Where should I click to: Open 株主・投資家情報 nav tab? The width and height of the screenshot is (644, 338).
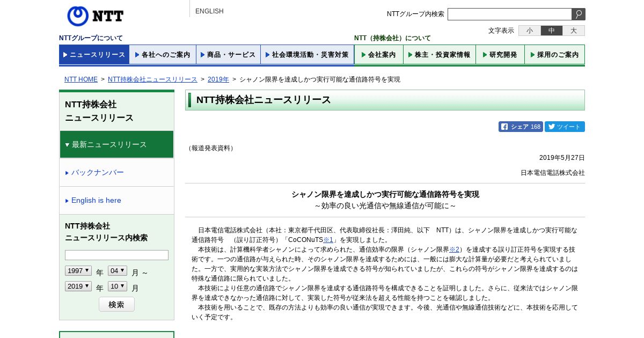tap(440, 55)
